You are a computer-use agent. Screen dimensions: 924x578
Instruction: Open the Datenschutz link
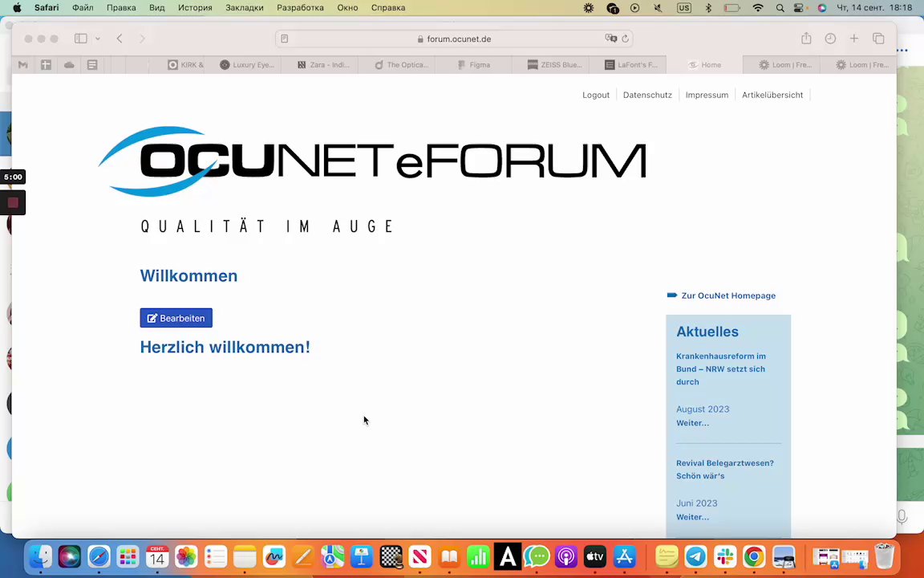tap(647, 95)
